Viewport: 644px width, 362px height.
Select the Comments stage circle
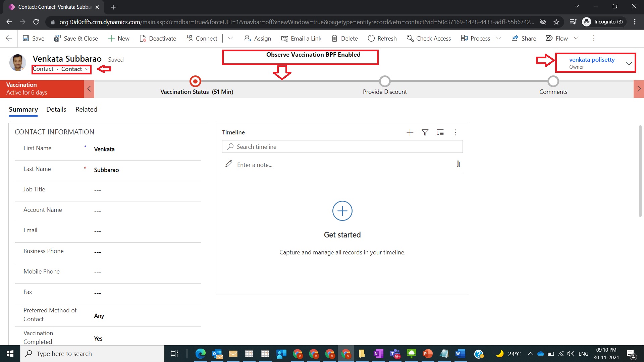pyautogui.click(x=553, y=81)
